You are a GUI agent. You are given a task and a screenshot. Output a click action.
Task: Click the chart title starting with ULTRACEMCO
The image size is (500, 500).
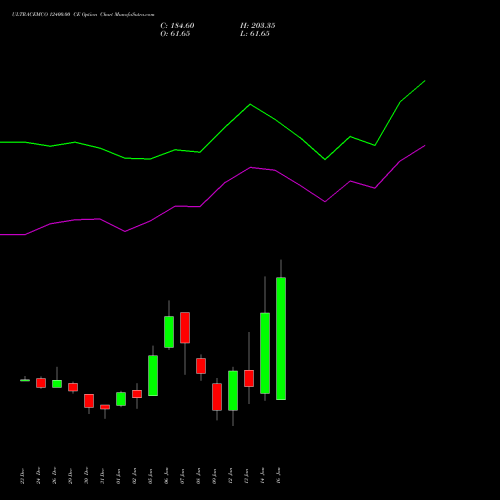[83, 15]
